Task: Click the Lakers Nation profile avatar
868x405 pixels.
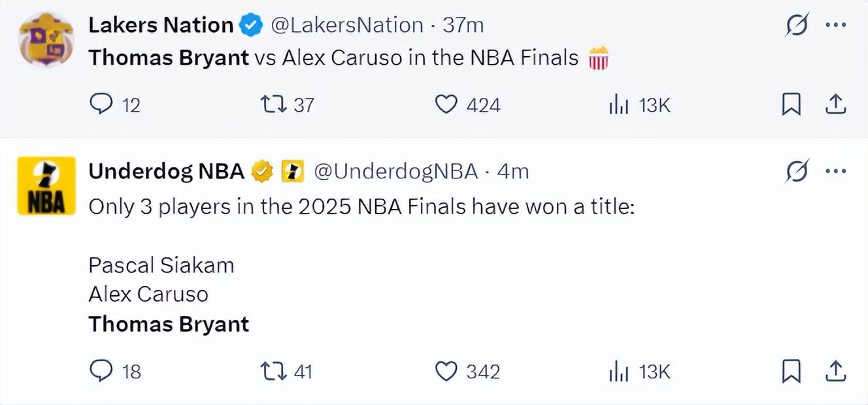Action: tap(45, 40)
